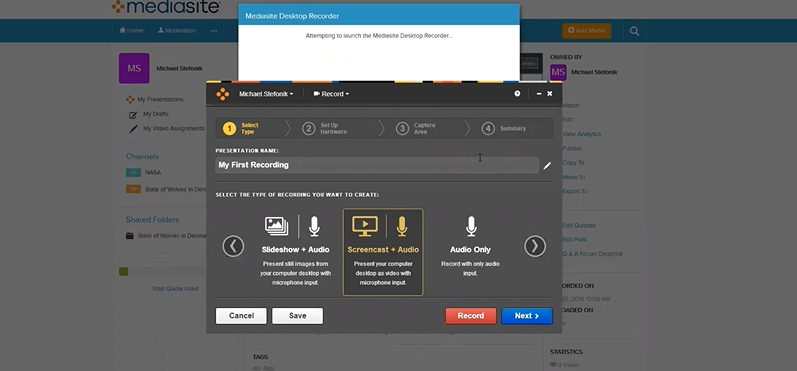
Task: Open State of Wolves channel under Channels
Action: coord(175,189)
